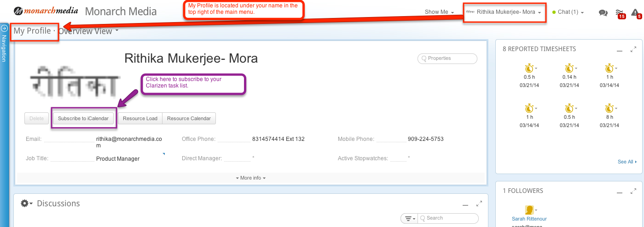Expand the More info section
Screen dimensions: 644x227
pos(250,178)
